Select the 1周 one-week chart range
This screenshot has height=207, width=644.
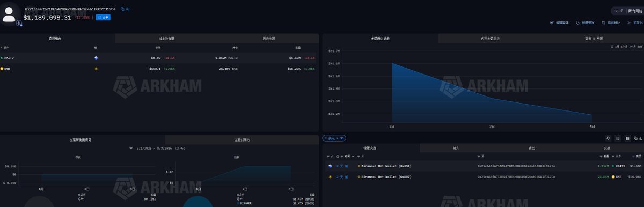[617, 47]
